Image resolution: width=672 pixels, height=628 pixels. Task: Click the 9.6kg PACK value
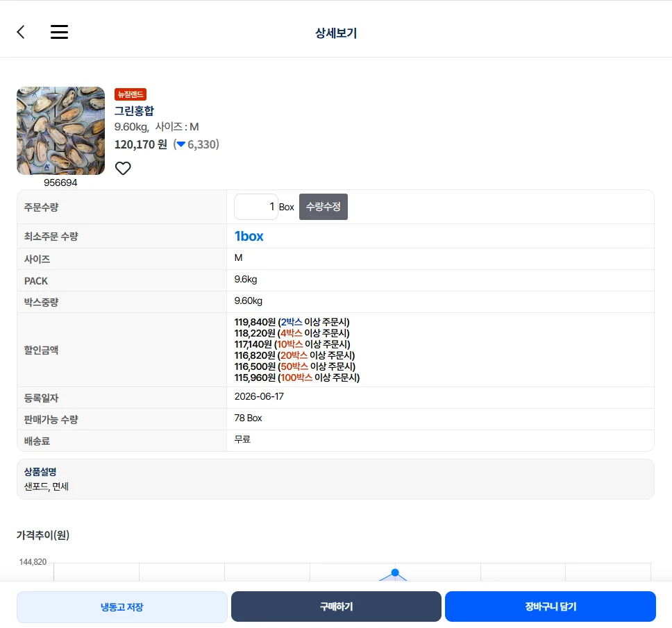[246, 279]
